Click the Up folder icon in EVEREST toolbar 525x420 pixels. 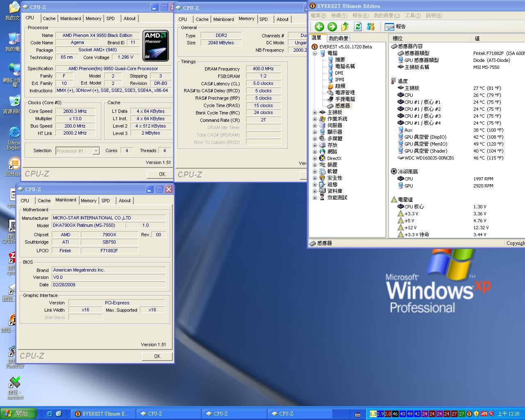pos(345,27)
